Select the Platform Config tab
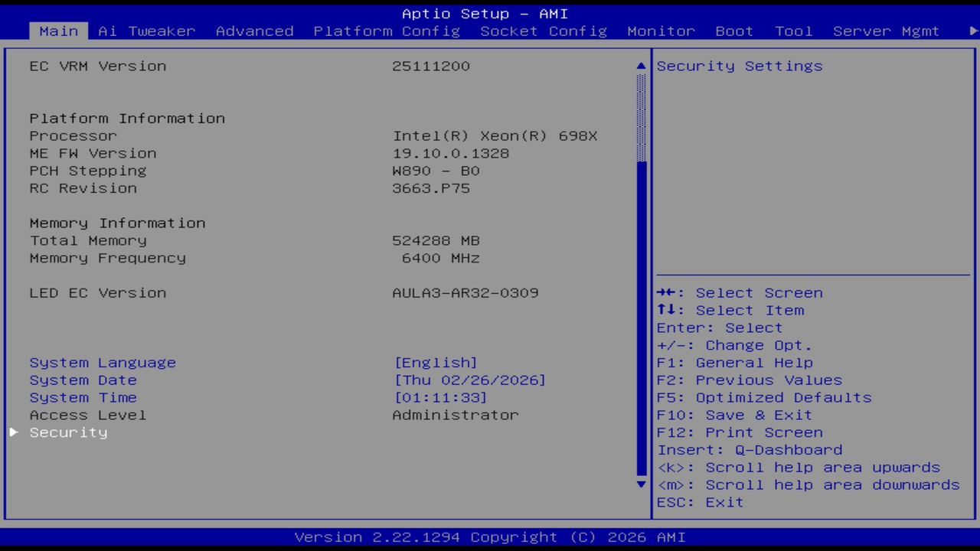This screenshot has width=980, height=551. pos(387,31)
